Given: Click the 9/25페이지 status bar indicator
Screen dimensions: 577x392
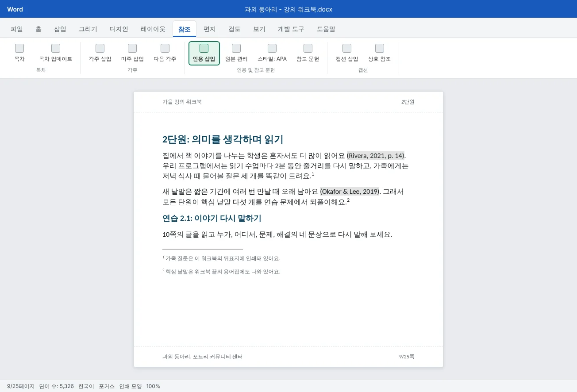Looking at the screenshot, I should coord(21,386).
